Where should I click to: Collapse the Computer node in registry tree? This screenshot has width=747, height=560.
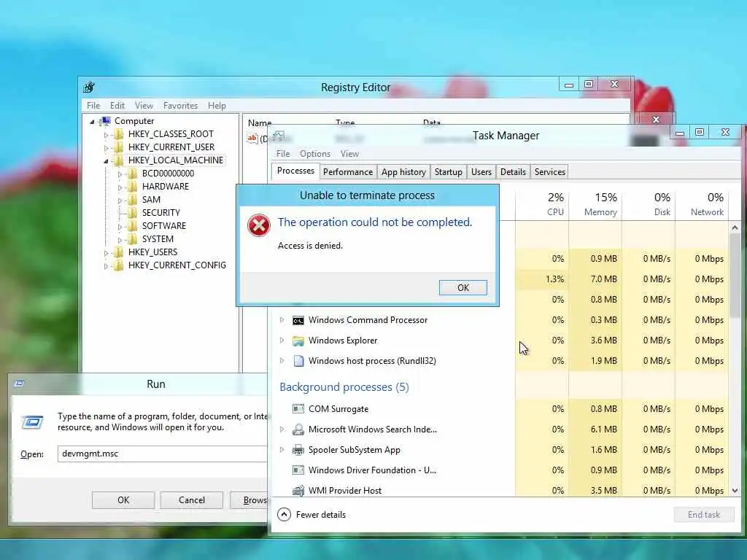point(92,122)
